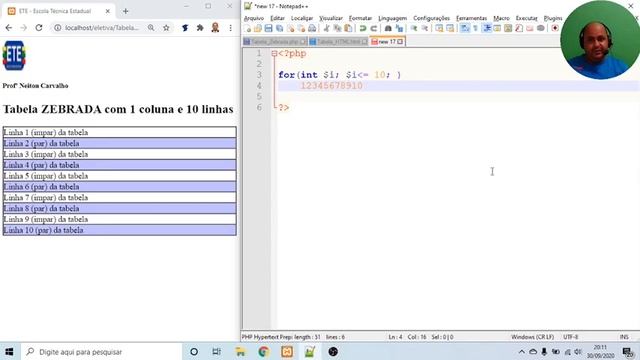Toggle the Document Map panel icon
This screenshot has width=640, height=360.
(508, 28)
